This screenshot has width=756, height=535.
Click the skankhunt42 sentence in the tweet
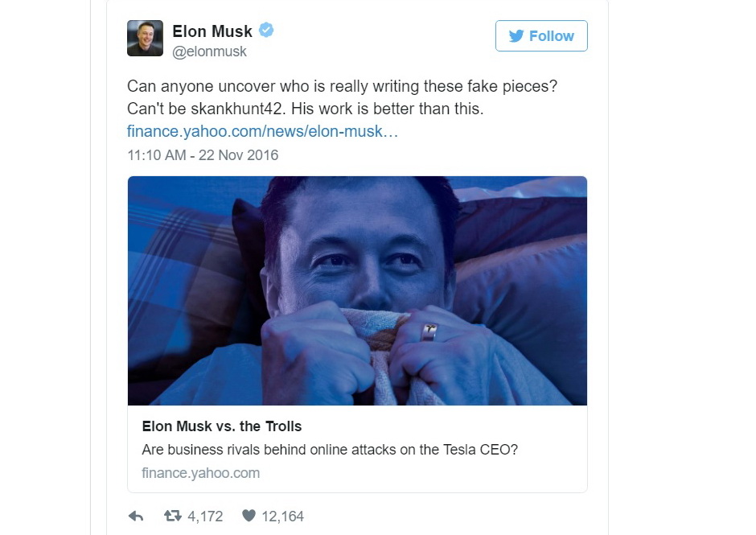pyautogui.click(x=305, y=109)
